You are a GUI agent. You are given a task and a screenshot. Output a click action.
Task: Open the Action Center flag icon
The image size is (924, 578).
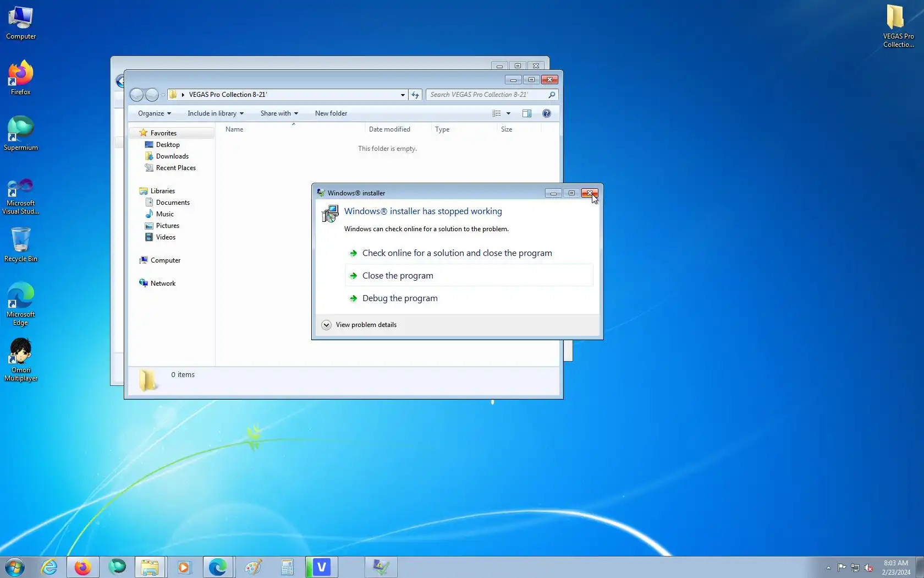pyautogui.click(x=842, y=568)
